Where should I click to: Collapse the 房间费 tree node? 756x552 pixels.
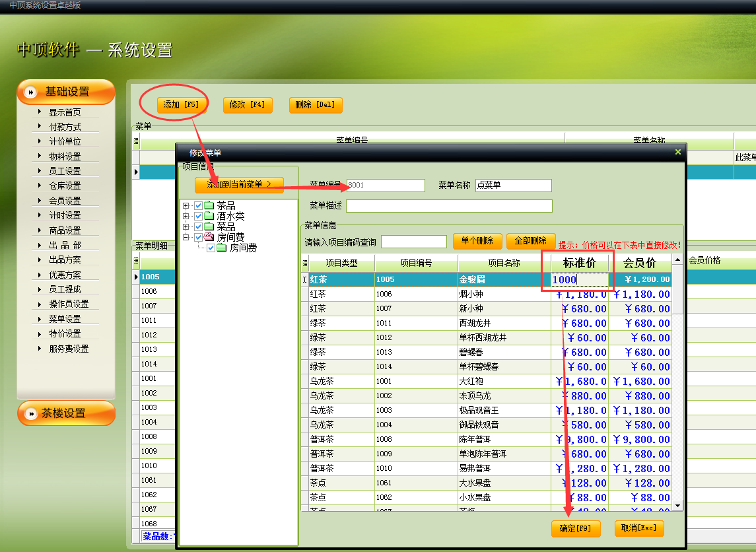pos(186,237)
